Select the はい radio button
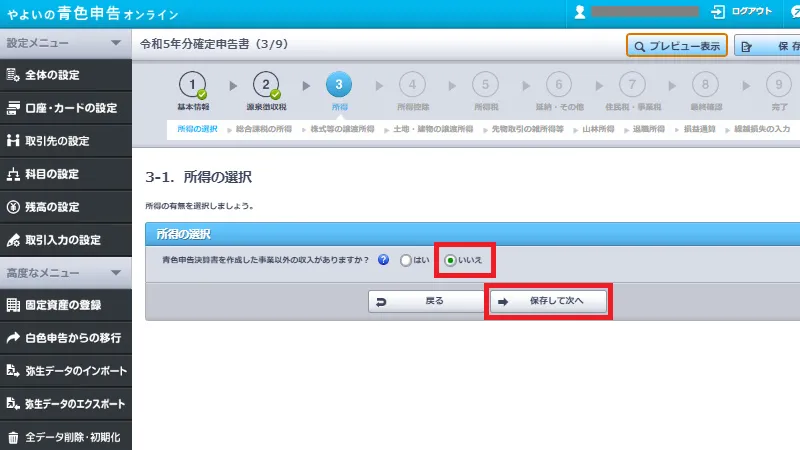Viewport: 800px width, 450px height. tap(406, 260)
